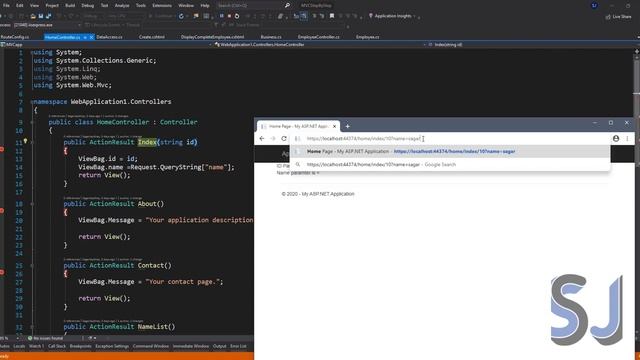
Task: Click the Refresh browser link toolbar icon
Action: pyautogui.click(x=181, y=16)
